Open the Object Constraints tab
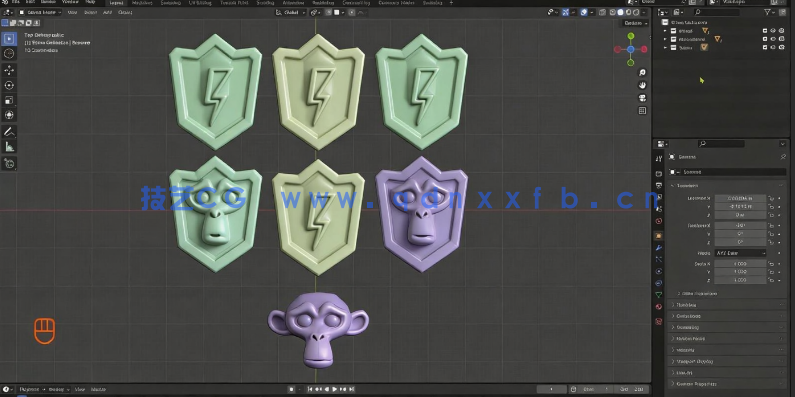 point(659,283)
